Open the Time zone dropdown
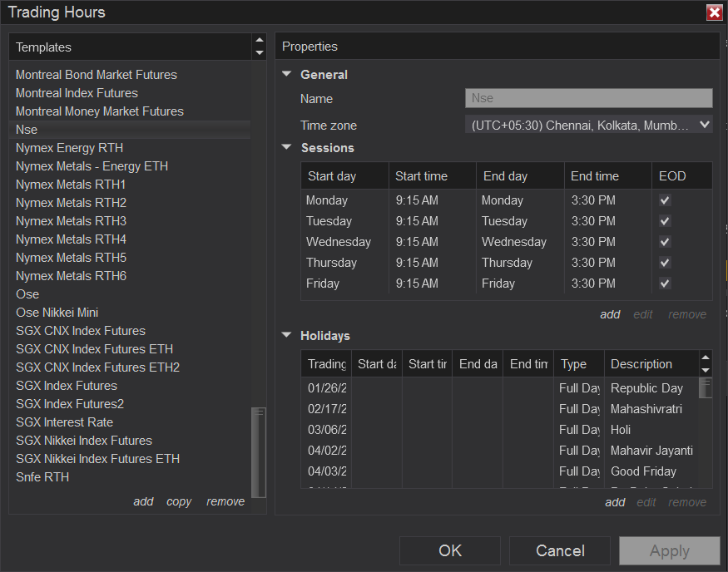This screenshot has height=572, width=728. 588,125
